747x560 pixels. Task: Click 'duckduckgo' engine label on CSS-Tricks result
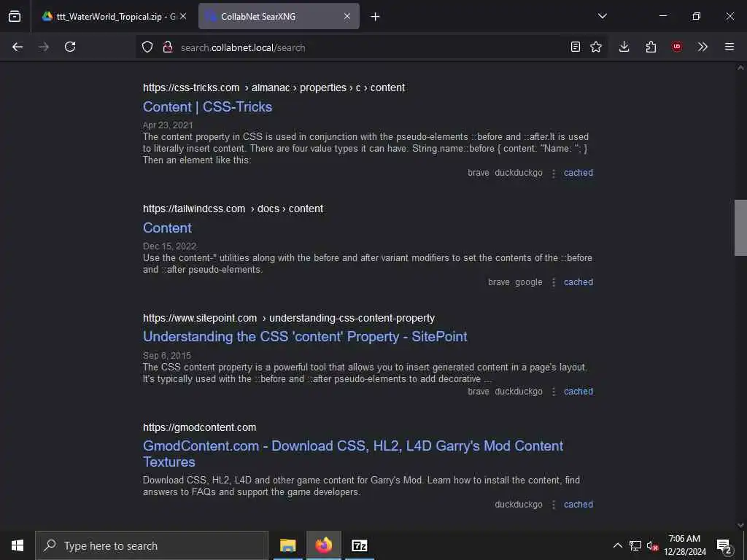pyautogui.click(x=519, y=173)
